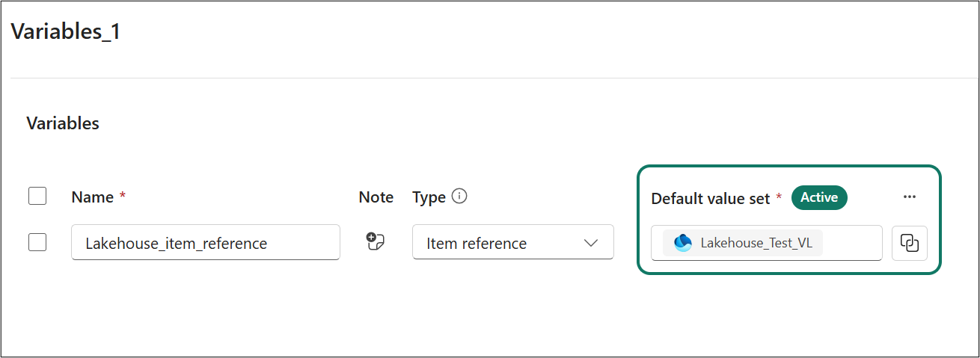
Task: Click empty space inside default value field
Action: click(852, 243)
